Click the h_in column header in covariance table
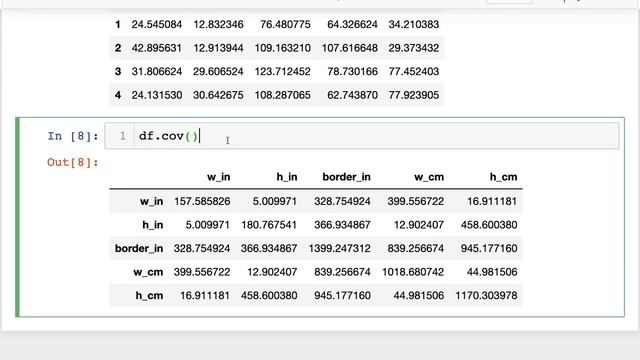 287,177
